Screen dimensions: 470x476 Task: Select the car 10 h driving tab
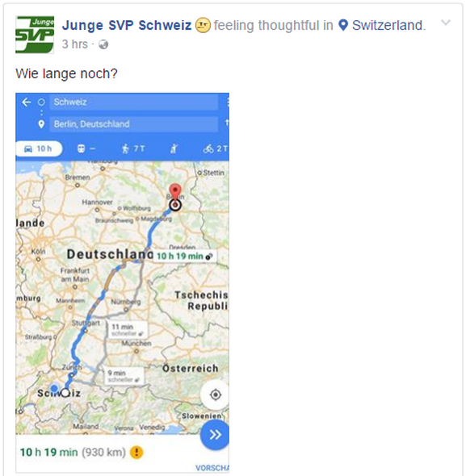(38, 148)
